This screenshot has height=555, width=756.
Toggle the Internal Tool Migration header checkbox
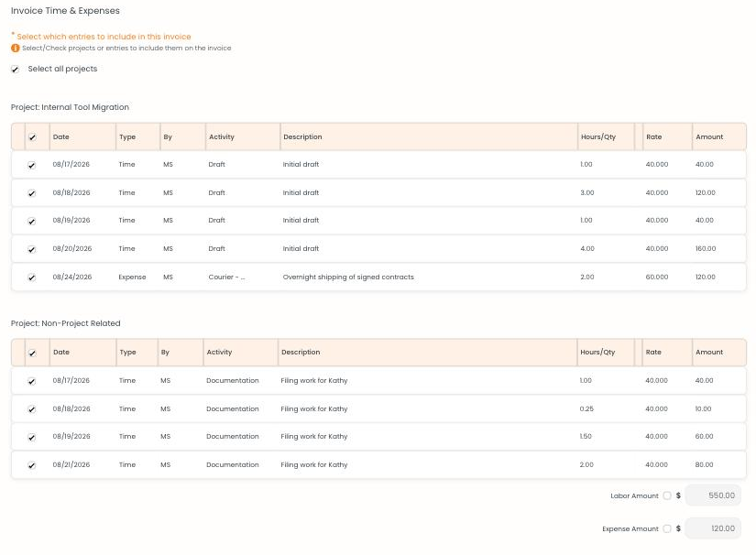32,137
